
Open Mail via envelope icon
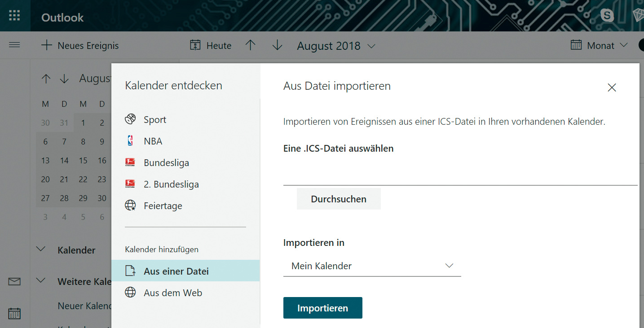tap(14, 282)
